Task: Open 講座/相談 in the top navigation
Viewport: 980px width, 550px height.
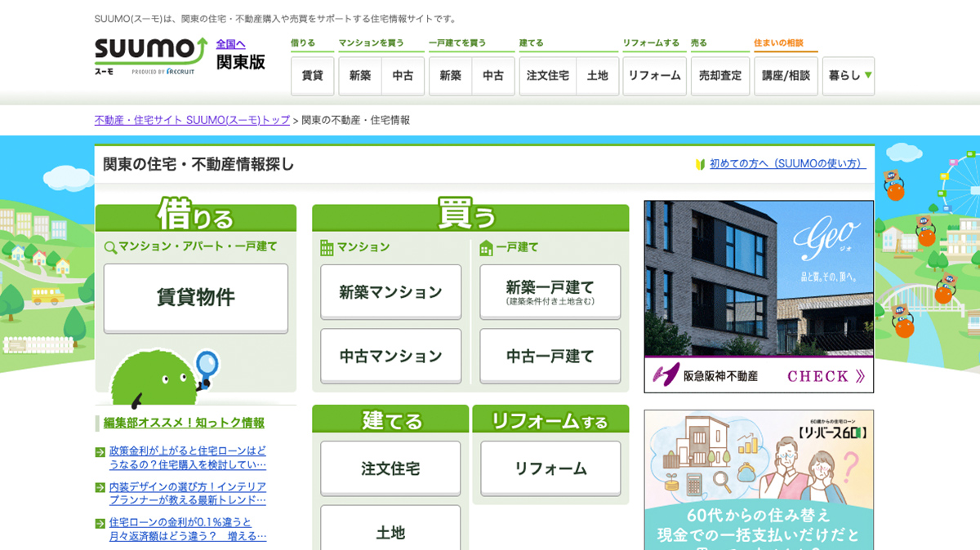Action: [786, 76]
